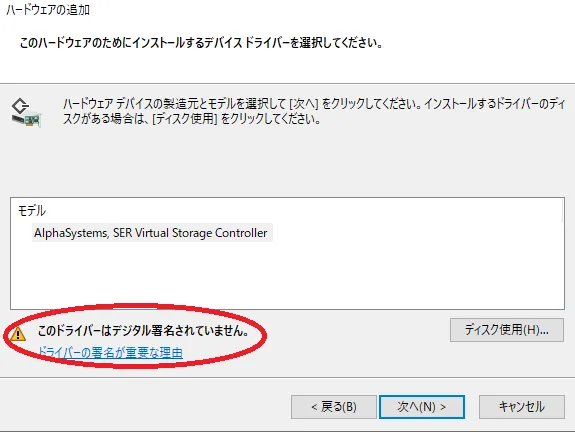The height and width of the screenshot is (432, 575).
Task: Browse for a driver disk via ディスク使用
Action: click(x=507, y=330)
